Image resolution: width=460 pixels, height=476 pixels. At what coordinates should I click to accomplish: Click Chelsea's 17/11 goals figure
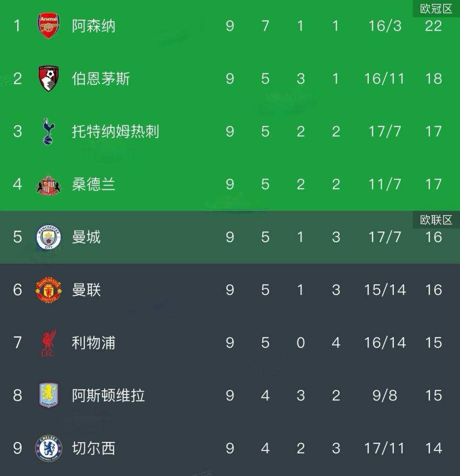pos(385,448)
